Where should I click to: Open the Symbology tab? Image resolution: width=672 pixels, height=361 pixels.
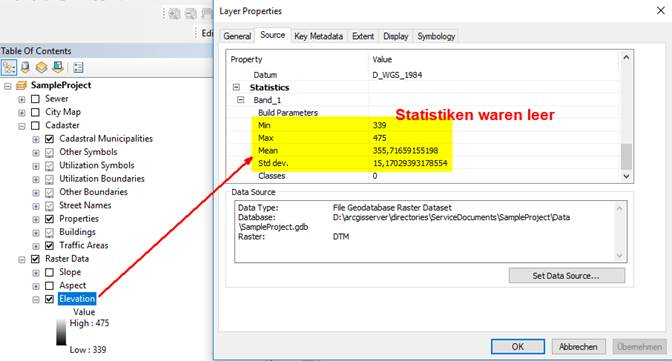[436, 36]
